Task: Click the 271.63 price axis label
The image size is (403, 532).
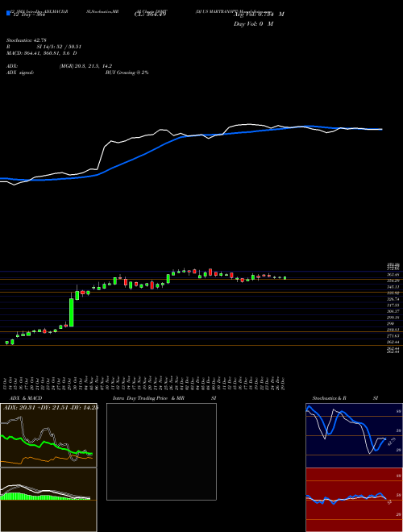Action: [x=393, y=335]
